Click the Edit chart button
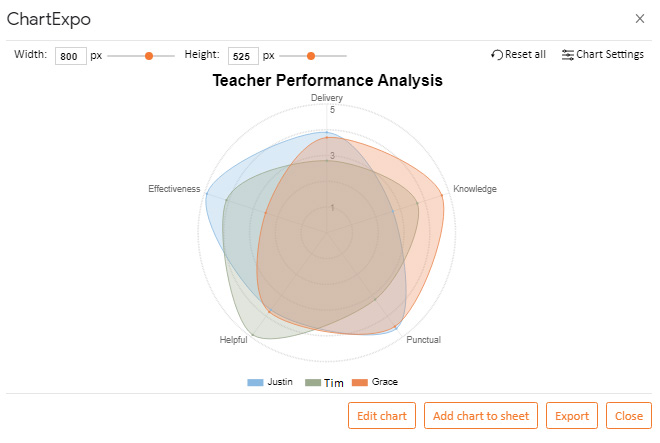This screenshot has width=660, height=443. pos(382,416)
